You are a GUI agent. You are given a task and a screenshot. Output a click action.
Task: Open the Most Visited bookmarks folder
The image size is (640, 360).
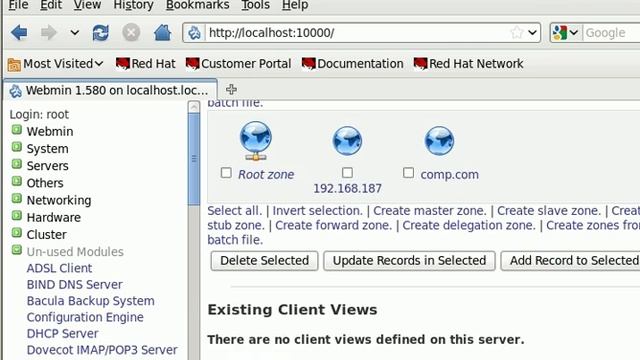coord(56,64)
